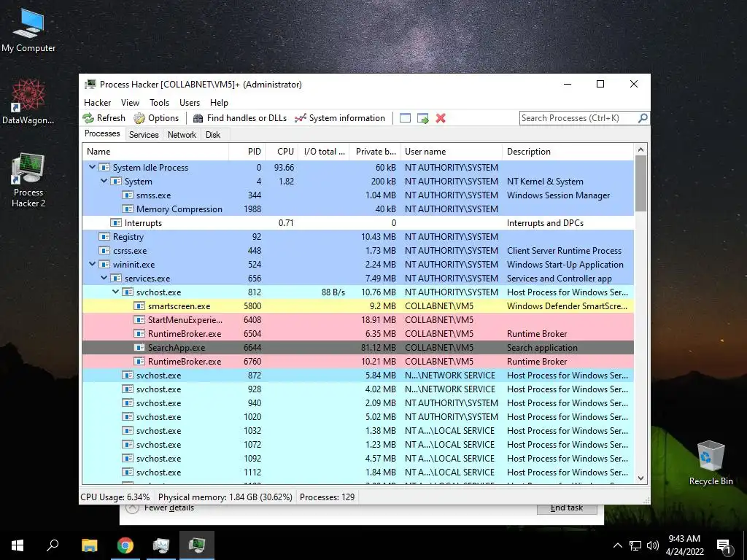Viewport: 747px width, 560px height.
Task: Open My Computer desktop icon
Action: 28,31
